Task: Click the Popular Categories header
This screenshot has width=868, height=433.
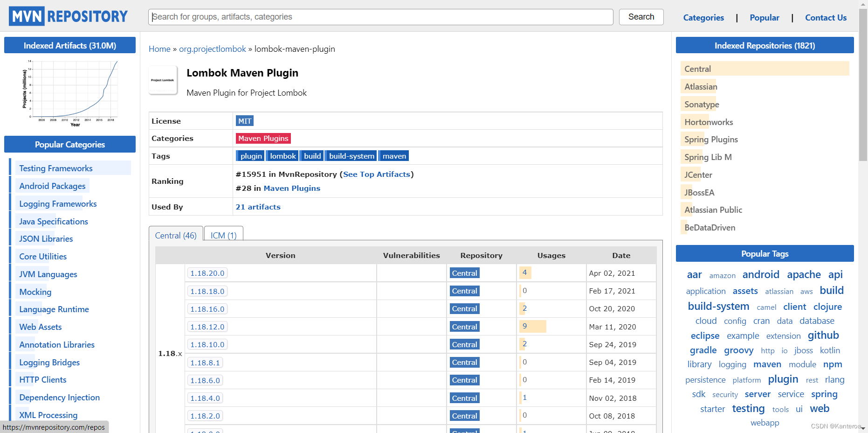Action: pyautogui.click(x=70, y=144)
